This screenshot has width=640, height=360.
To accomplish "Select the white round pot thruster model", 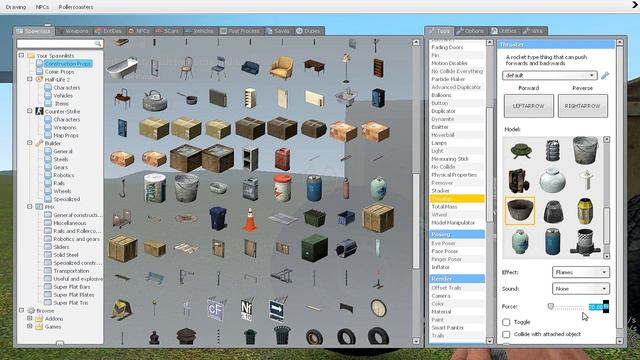I will [x=552, y=180].
